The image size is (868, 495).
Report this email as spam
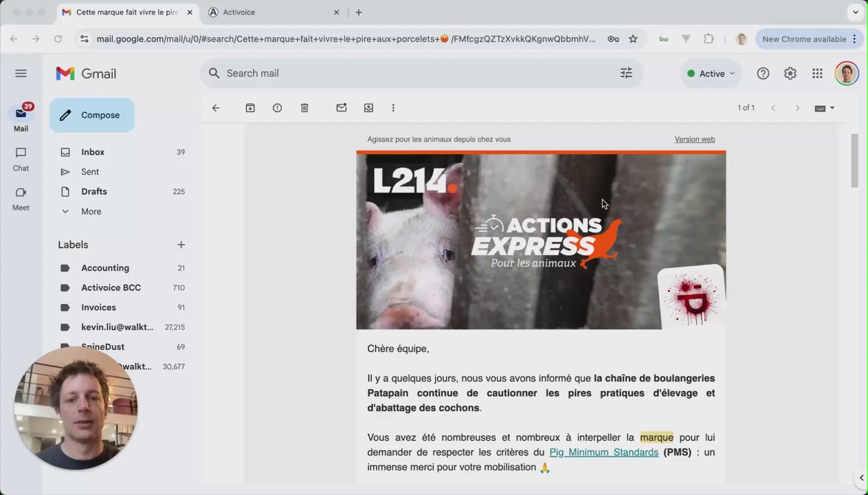(x=277, y=108)
